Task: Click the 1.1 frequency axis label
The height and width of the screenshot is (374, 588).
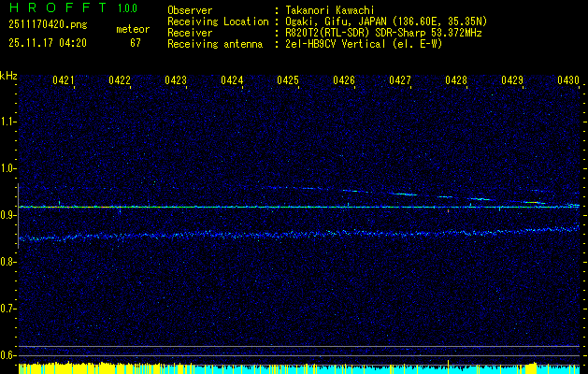Action: 8,121
